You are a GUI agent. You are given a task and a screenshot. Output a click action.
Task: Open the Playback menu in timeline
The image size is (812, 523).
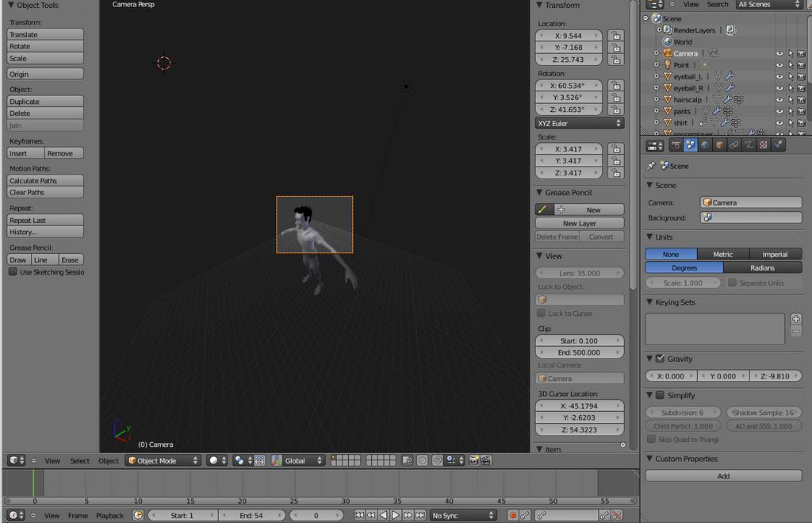[x=109, y=515]
